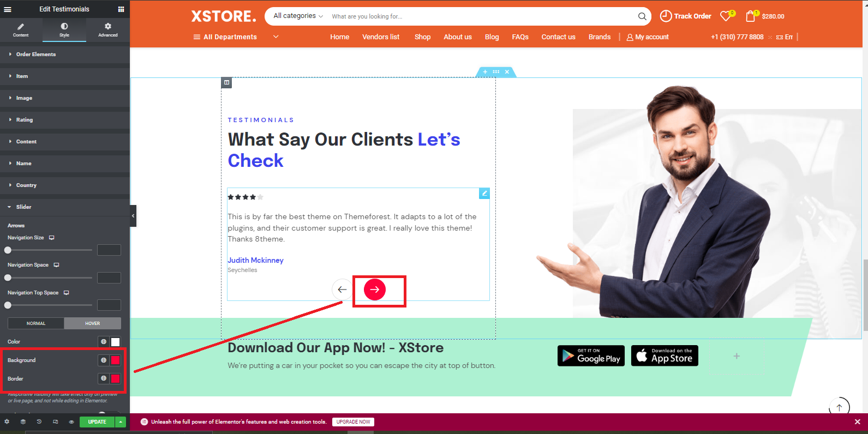Click the page settings gear icon
Viewport: 868px width, 434px height.
coord(7,421)
